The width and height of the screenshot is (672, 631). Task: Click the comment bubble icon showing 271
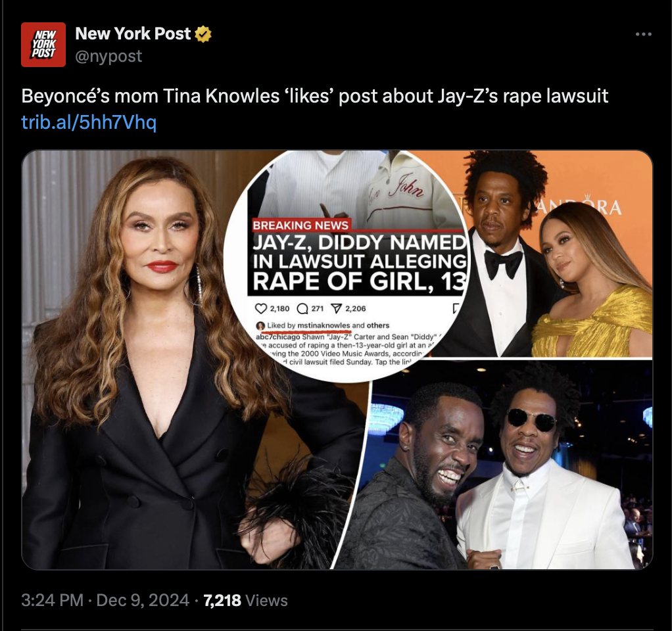[x=302, y=308]
